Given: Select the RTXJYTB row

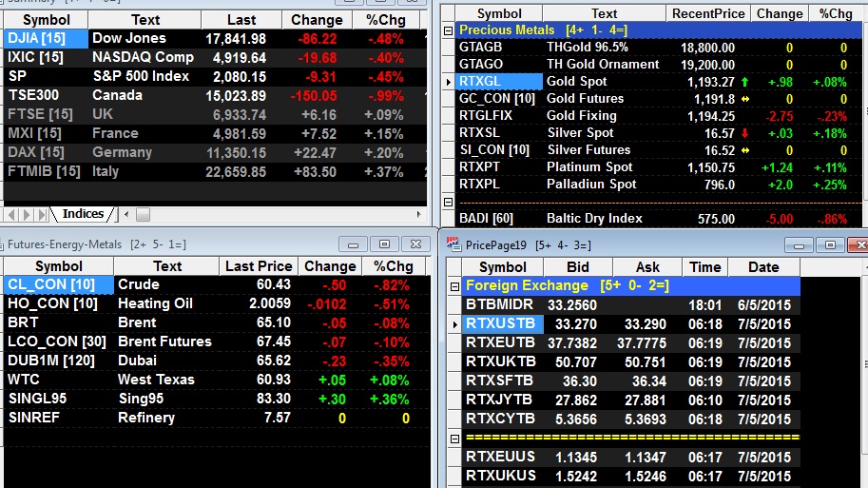Looking at the screenshot, I should [x=631, y=400].
